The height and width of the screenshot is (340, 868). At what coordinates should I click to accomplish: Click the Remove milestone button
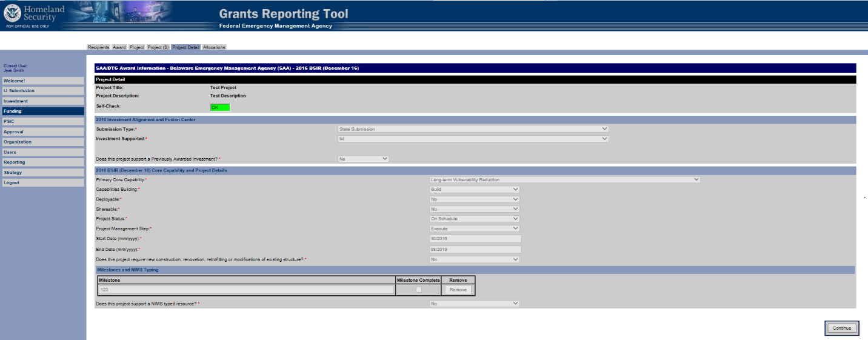click(458, 290)
